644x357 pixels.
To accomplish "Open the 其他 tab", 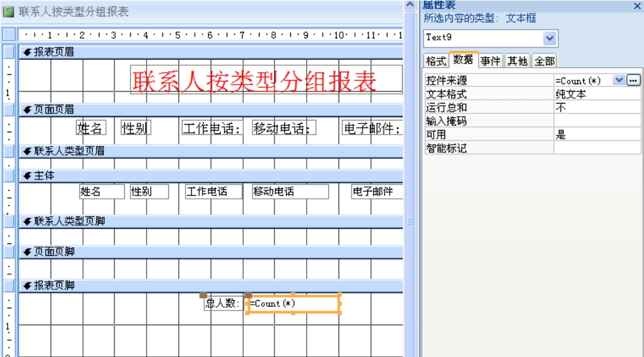I will (517, 61).
